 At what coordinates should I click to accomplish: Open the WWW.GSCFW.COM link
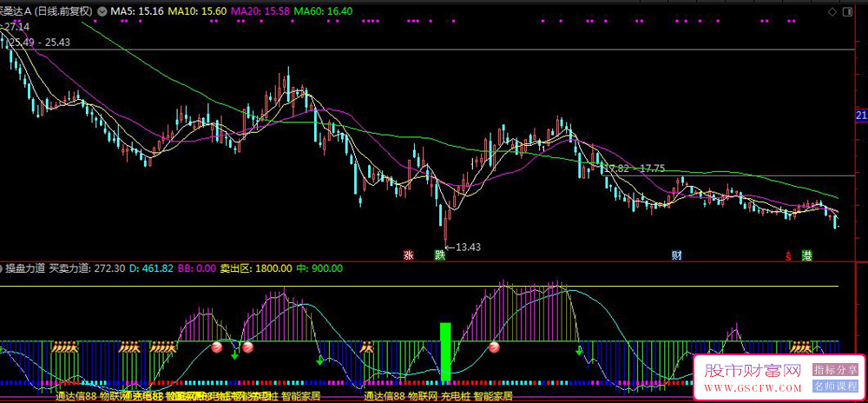click(753, 387)
